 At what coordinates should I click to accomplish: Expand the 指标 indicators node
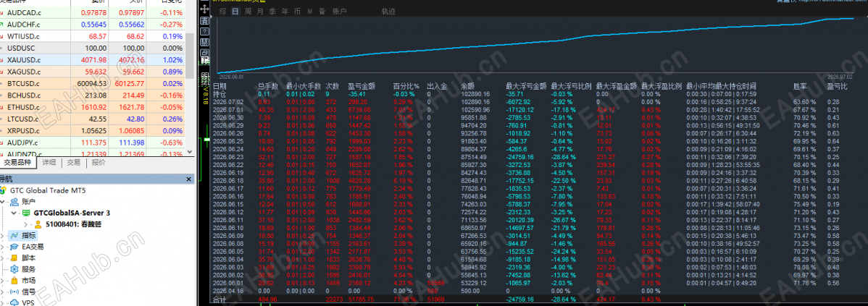[x=4, y=235]
